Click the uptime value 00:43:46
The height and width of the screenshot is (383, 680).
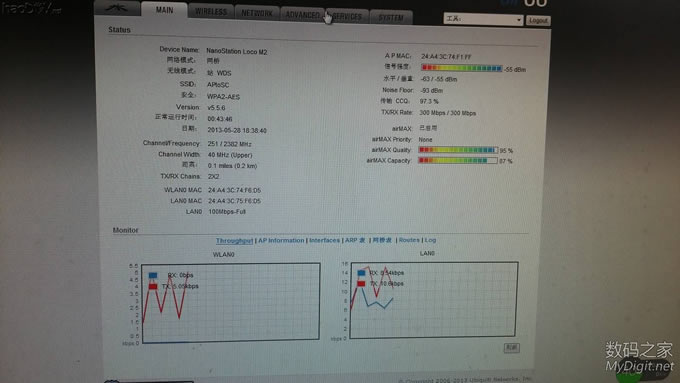(x=219, y=119)
